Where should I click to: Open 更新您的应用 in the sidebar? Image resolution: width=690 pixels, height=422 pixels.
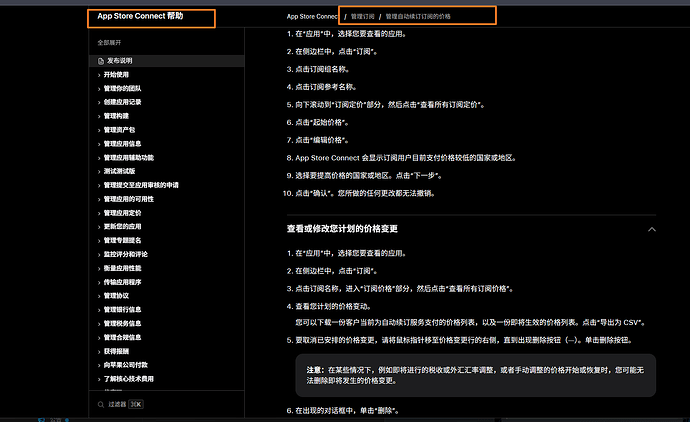coord(122,227)
